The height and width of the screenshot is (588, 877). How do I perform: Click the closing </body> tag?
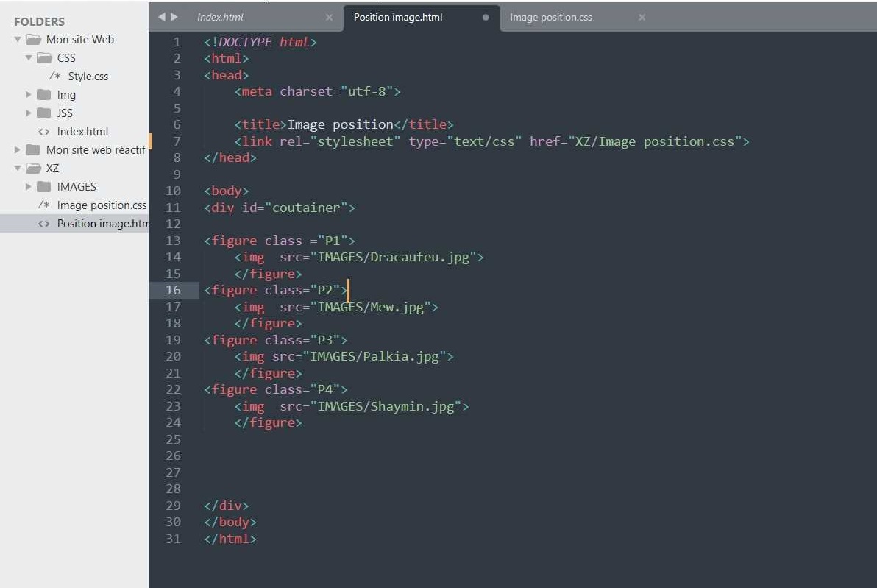230,522
